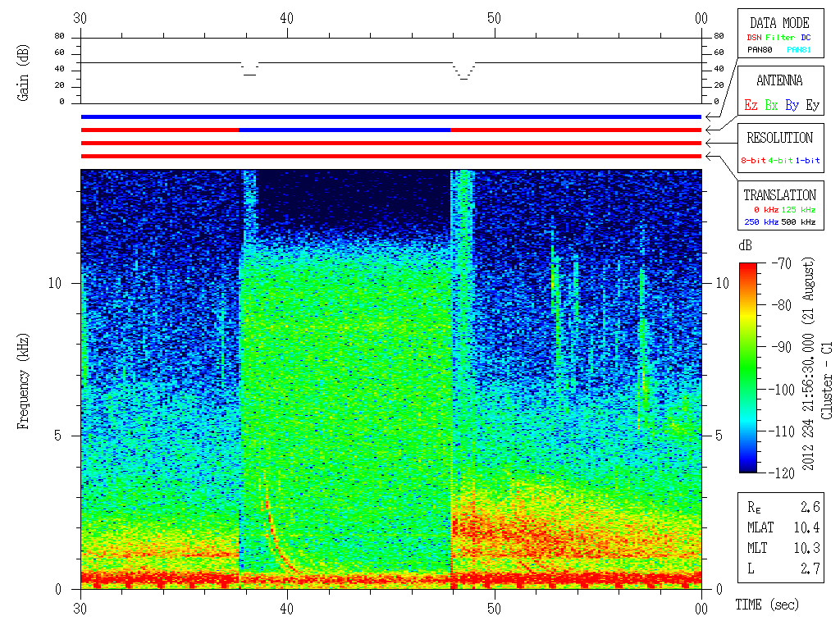
Task: Click the Frequency (kHz) axis label
Action: coord(22,381)
